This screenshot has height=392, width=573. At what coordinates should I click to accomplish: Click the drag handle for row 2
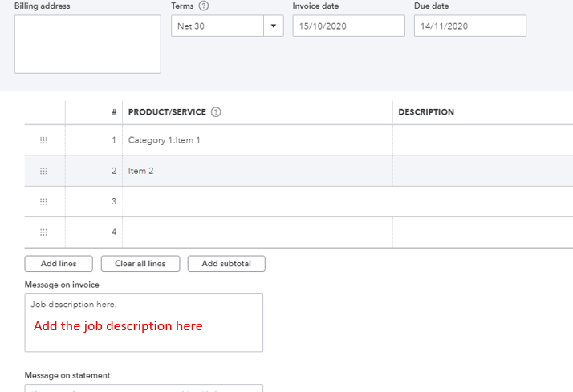tap(43, 171)
